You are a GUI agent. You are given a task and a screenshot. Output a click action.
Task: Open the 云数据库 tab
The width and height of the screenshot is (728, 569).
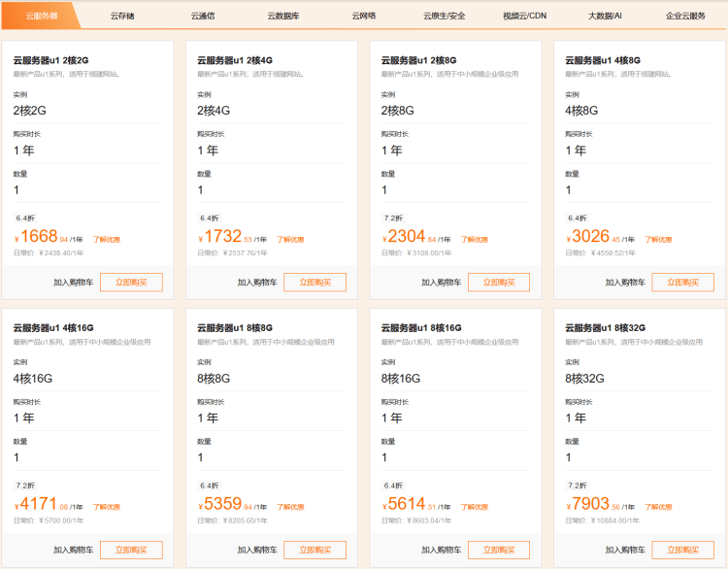[284, 16]
